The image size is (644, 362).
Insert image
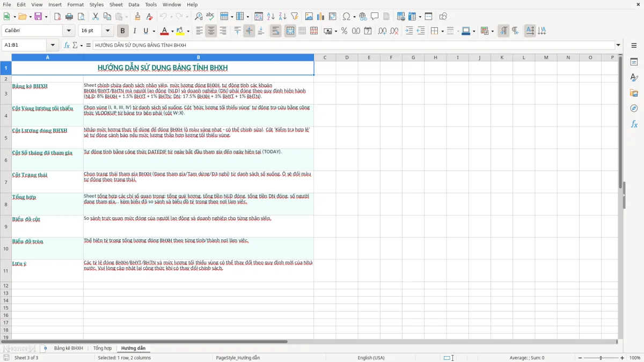click(309, 17)
